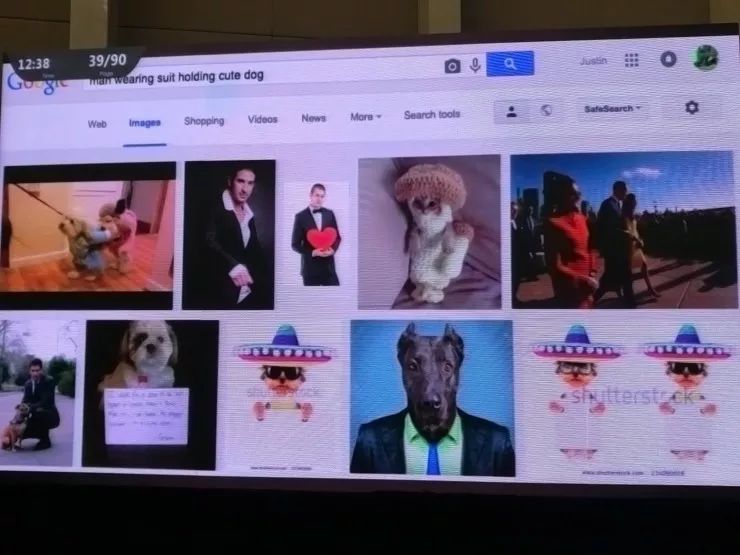Click the microphone voice search icon
This screenshot has width=740, height=555.
pyautogui.click(x=475, y=65)
